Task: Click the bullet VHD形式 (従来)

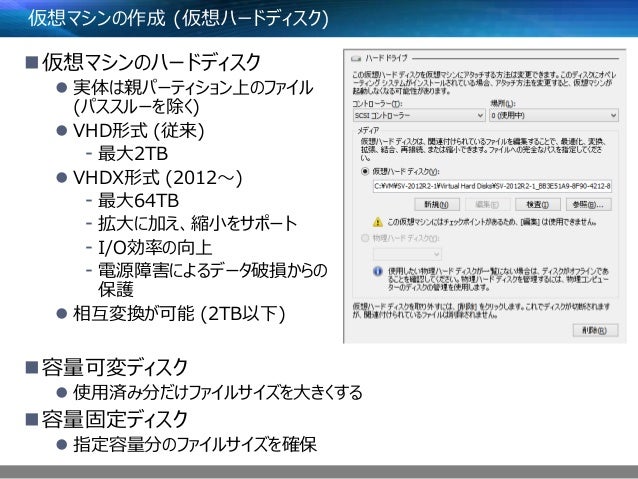Action: [138, 131]
